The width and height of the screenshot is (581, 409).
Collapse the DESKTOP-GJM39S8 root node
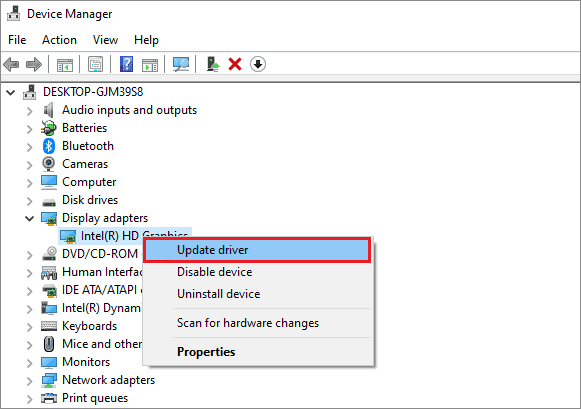[11, 92]
